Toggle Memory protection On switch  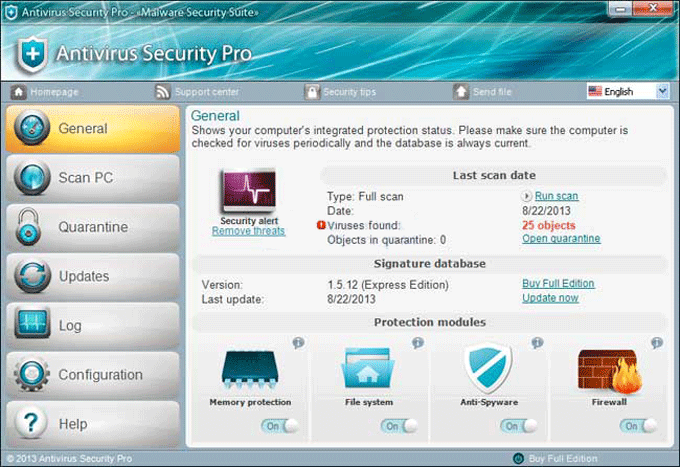pyautogui.click(x=278, y=425)
